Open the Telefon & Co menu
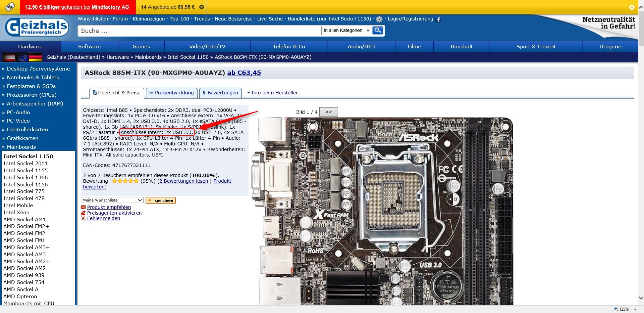 (x=289, y=47)
